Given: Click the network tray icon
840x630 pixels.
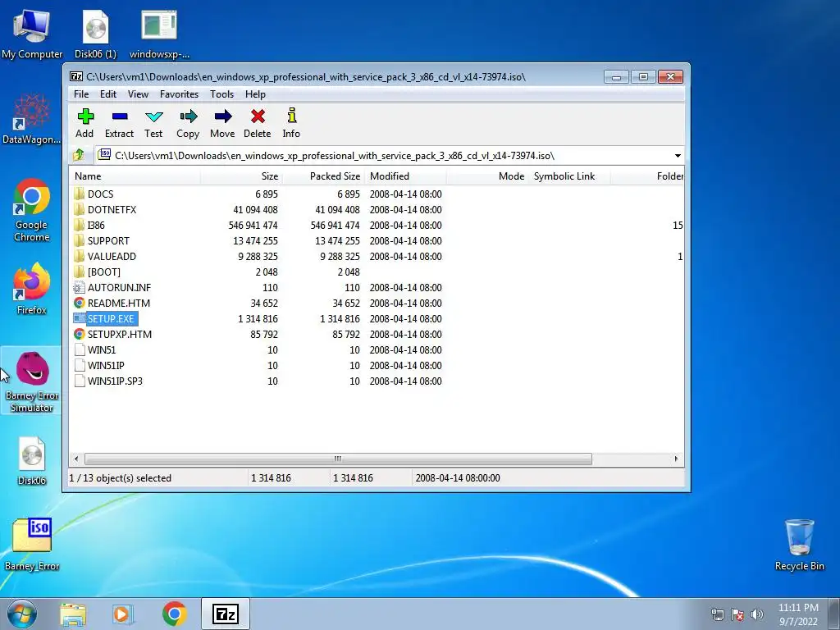Looking at the screenshot, I should coord(717,614).
